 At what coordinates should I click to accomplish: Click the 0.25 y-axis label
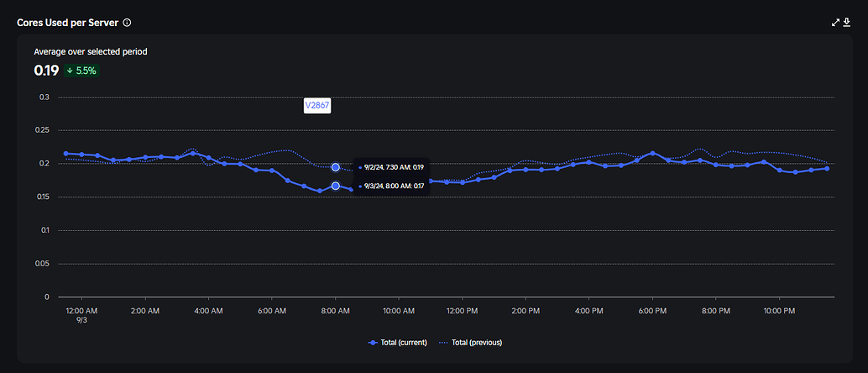point(42,130)
